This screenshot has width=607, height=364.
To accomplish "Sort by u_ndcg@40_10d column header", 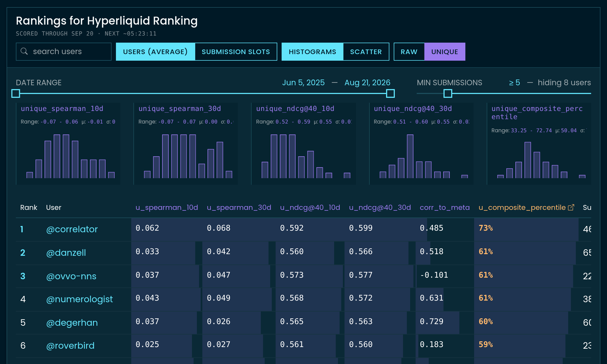I will (x=310, y=207).
